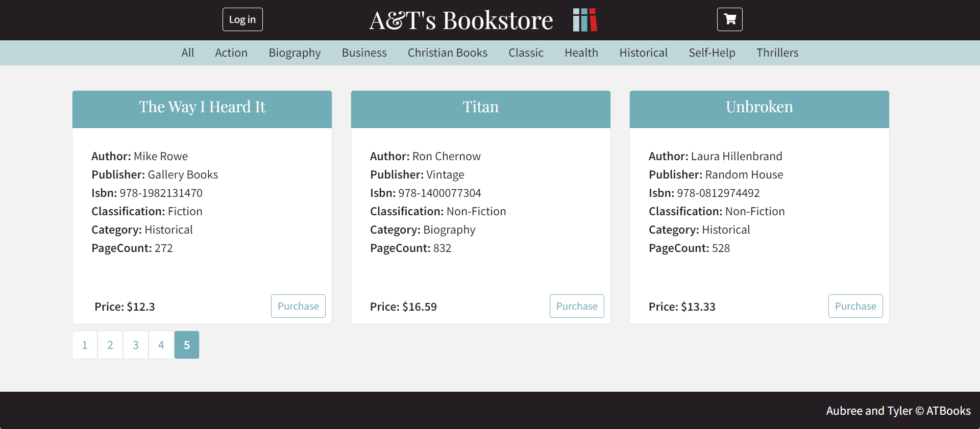
Task: Click PageCount 832 text
Action: (411, 248)
